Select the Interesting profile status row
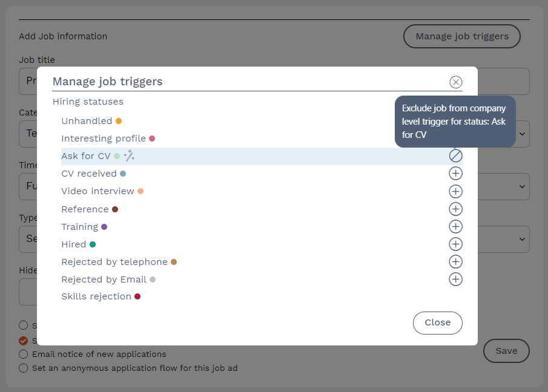 (x=104, y=139)
